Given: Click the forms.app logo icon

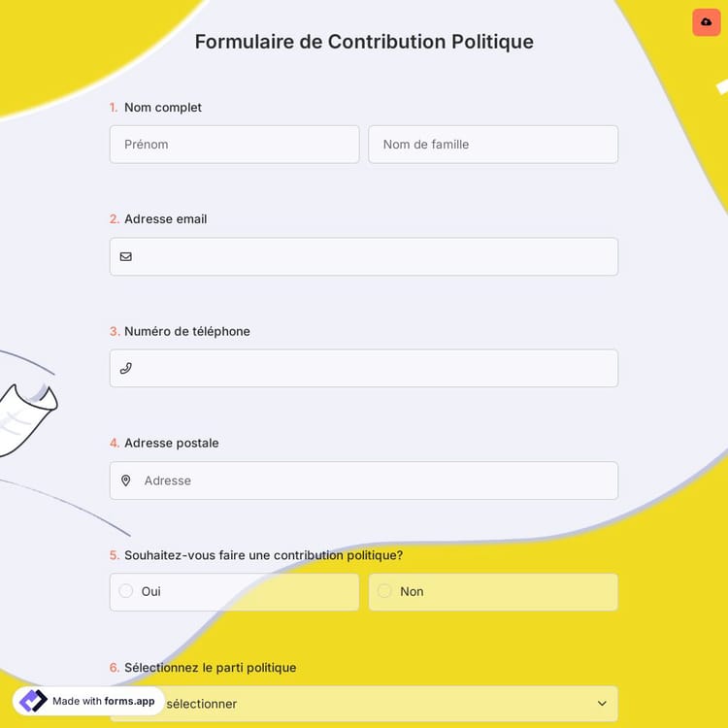Looking at the screenshot, I should point(33,701).
